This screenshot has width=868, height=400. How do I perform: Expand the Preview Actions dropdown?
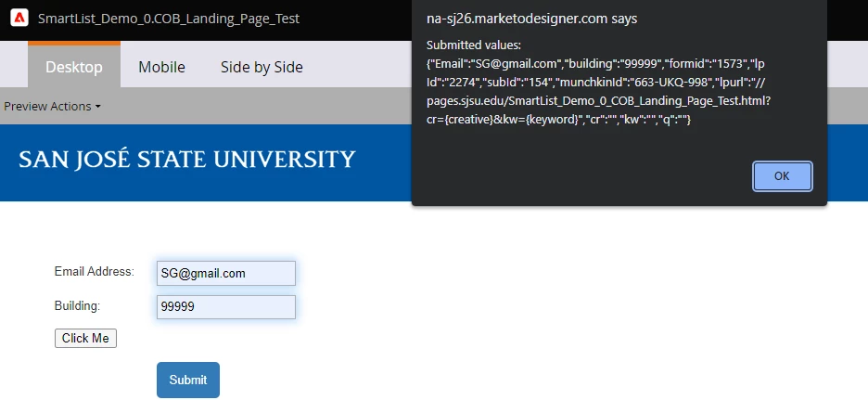click(x=52, y=107)
